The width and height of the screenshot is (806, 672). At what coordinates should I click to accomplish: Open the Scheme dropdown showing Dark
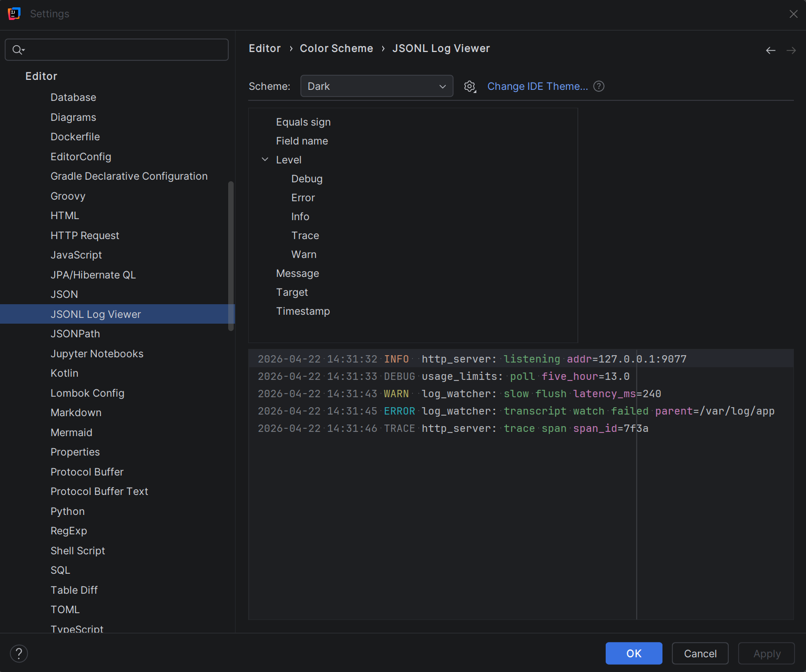click(376, 86)
